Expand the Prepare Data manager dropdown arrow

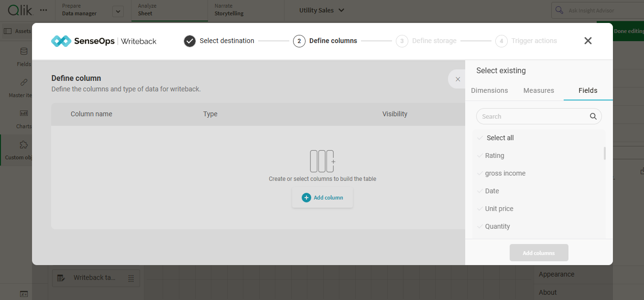point(118,11)
